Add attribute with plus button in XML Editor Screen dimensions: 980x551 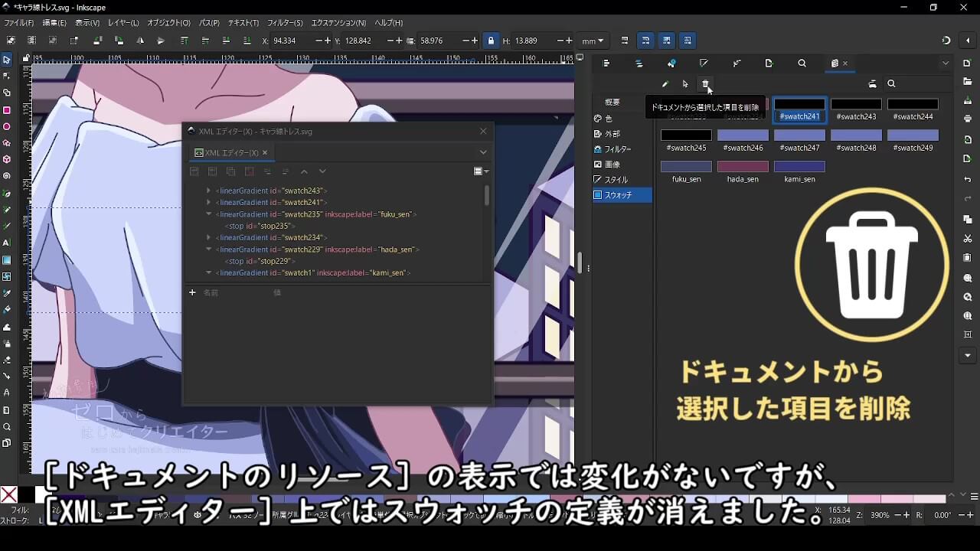click(x=192, y=292)
